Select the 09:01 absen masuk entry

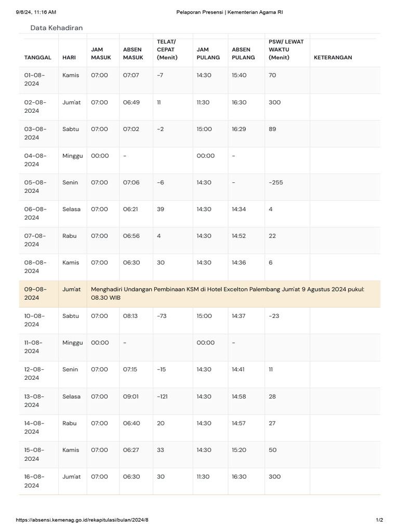point(131,396)
